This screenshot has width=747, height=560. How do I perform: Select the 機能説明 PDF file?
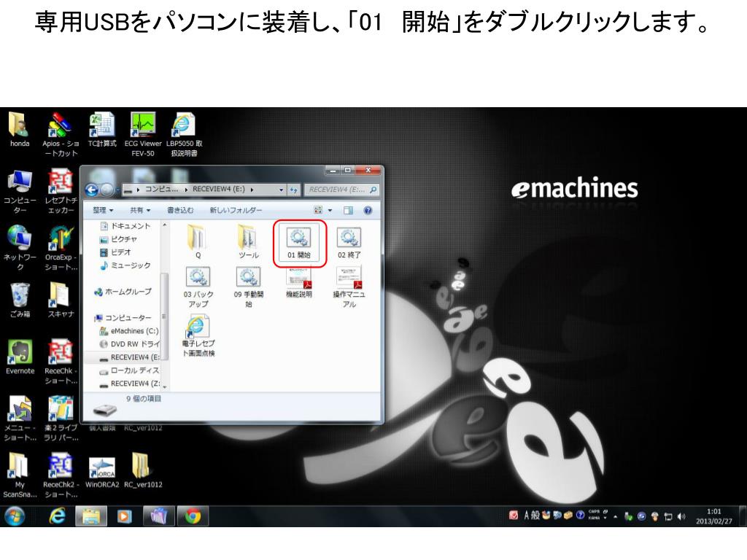pos(299,283)
